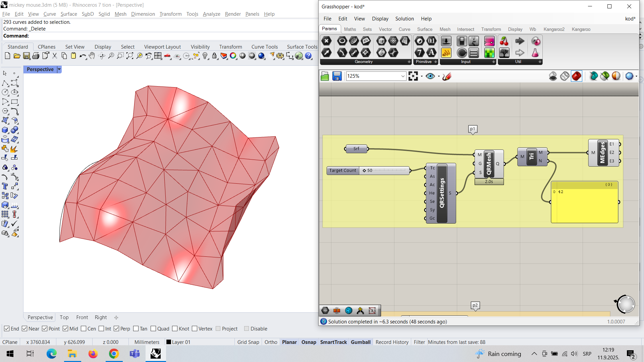Select the Number '0.1' primitive parameter
Image resolution: width=644 pixels, height=362 pixels.
coord(431,41)
